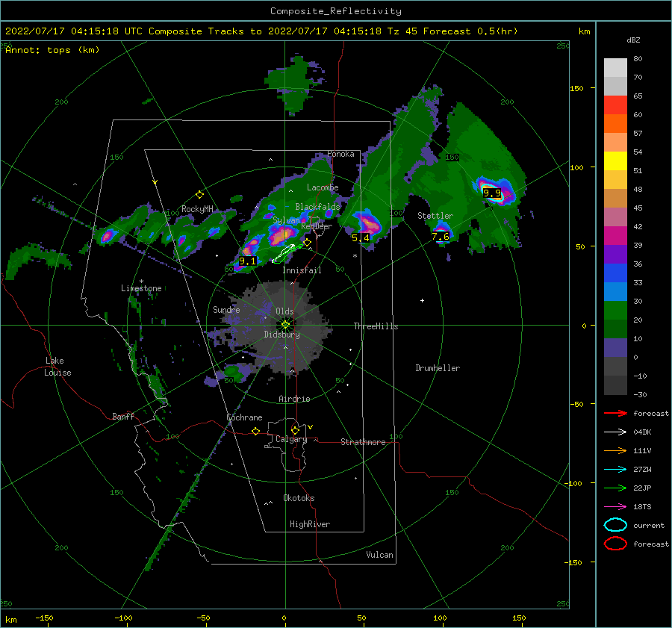Click the Cochrane city label

tap(244, 417)
